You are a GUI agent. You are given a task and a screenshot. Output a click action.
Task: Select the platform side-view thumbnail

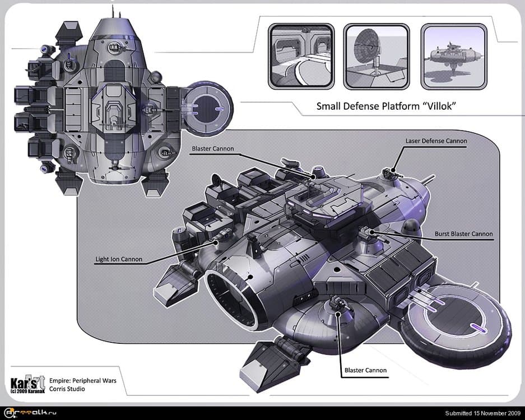[454, 55]
